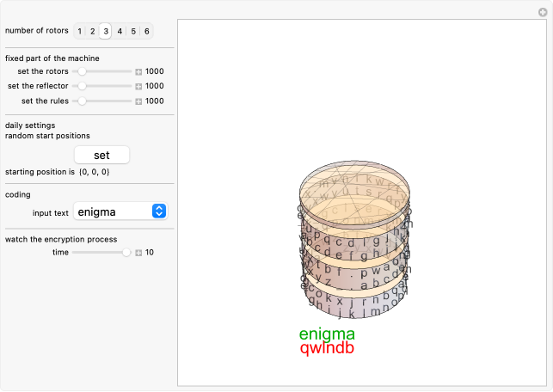Expand the 'set the reflector' plus icon
This screenshot has width=553, height=392.
(x=138, y=86)
